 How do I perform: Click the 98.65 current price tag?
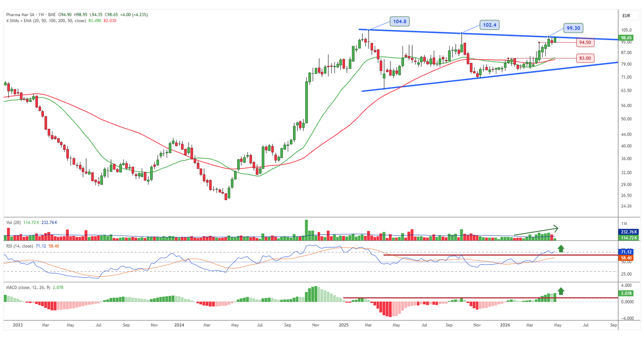tap(626, 38)
